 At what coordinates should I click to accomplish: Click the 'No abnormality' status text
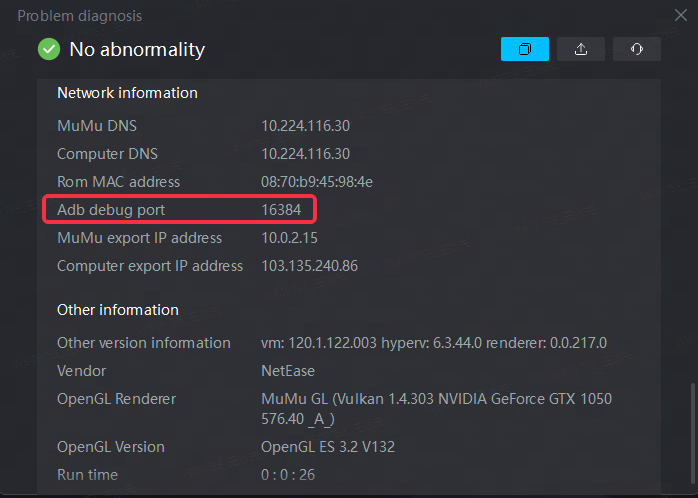click(137, 49)
